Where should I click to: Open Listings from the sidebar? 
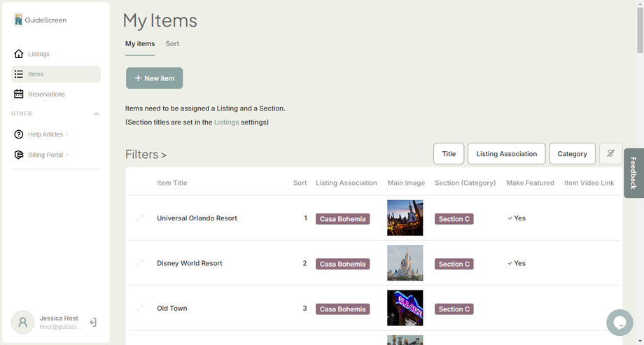[38, 54]
